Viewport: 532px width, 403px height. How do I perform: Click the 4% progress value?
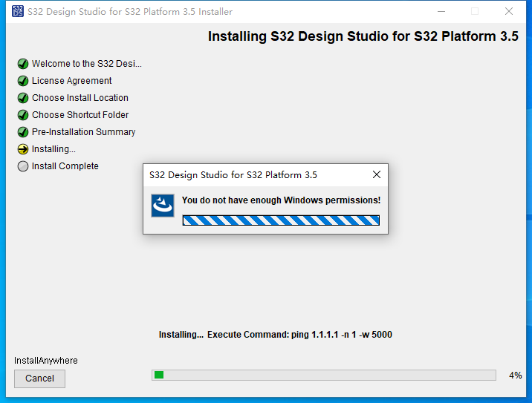515,376
